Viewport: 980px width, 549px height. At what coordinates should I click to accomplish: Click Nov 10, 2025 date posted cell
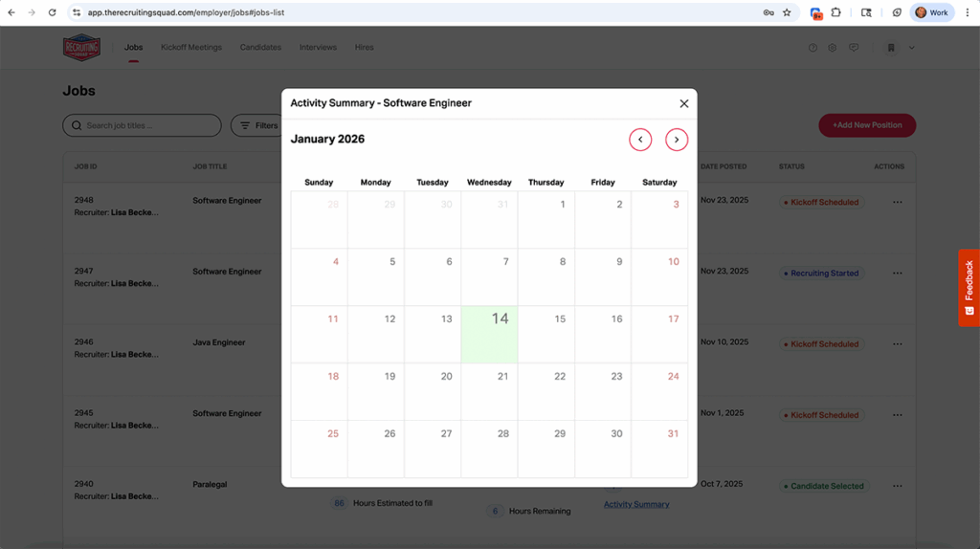724,342
